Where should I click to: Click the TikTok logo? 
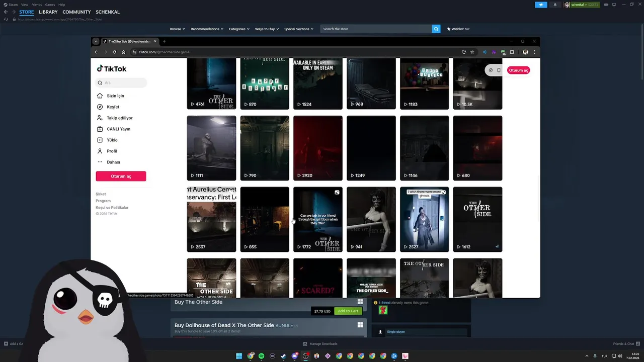click(x=112, y=69)
